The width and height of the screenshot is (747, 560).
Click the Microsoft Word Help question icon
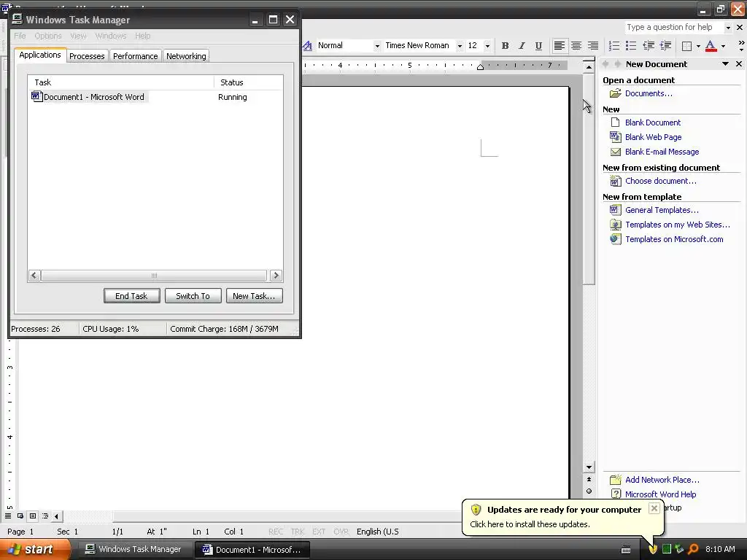616,494
